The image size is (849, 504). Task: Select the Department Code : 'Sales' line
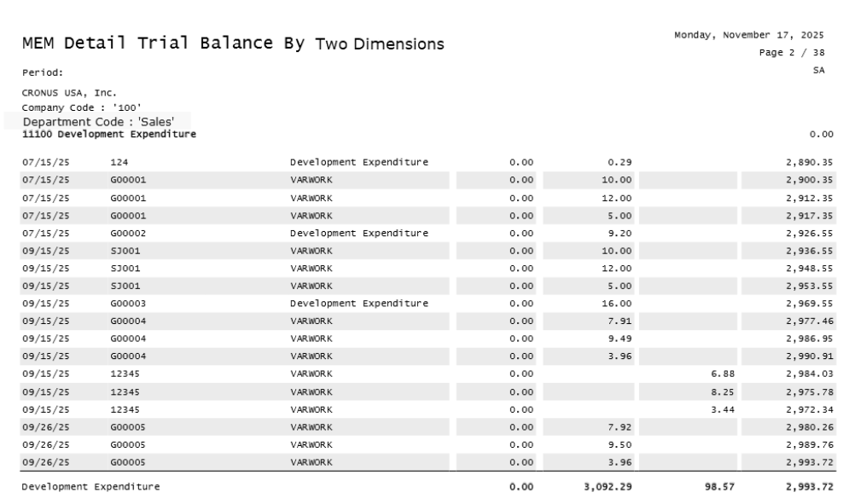coord(98,122)
